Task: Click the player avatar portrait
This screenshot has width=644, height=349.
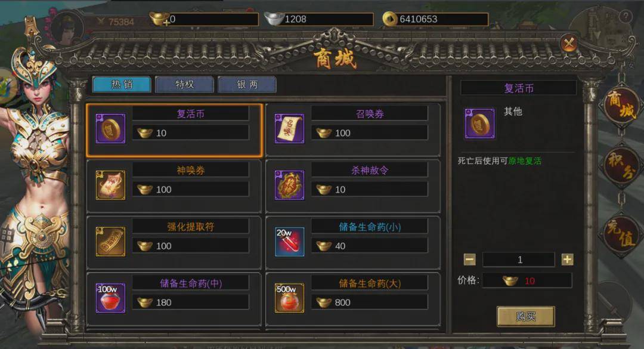Action: click(67, 28)
